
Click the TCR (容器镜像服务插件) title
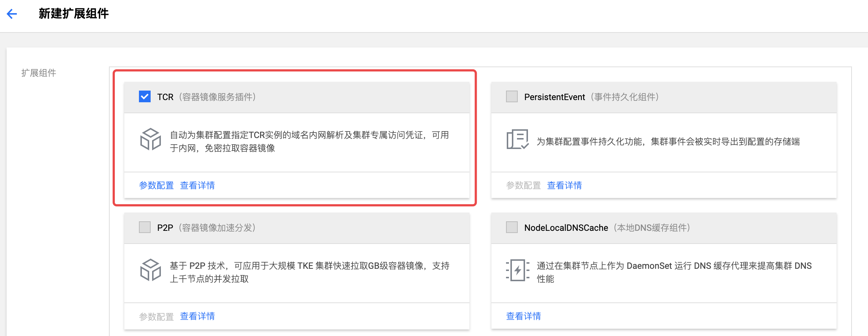tap(207, 97)
